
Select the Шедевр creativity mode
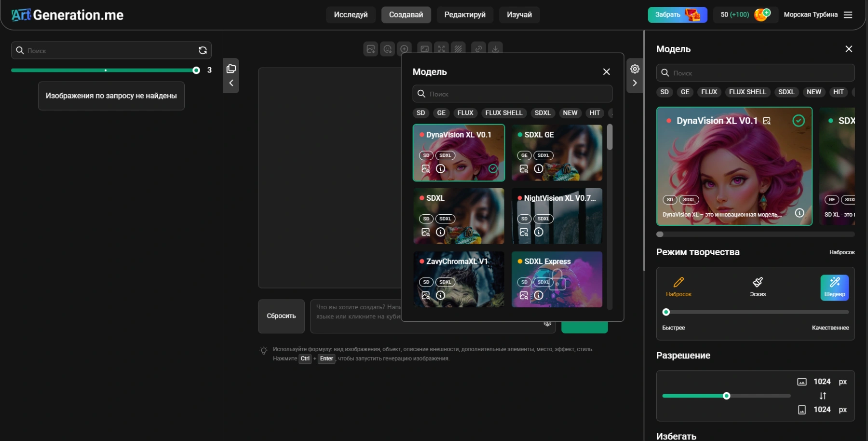[x=835, y=287]
